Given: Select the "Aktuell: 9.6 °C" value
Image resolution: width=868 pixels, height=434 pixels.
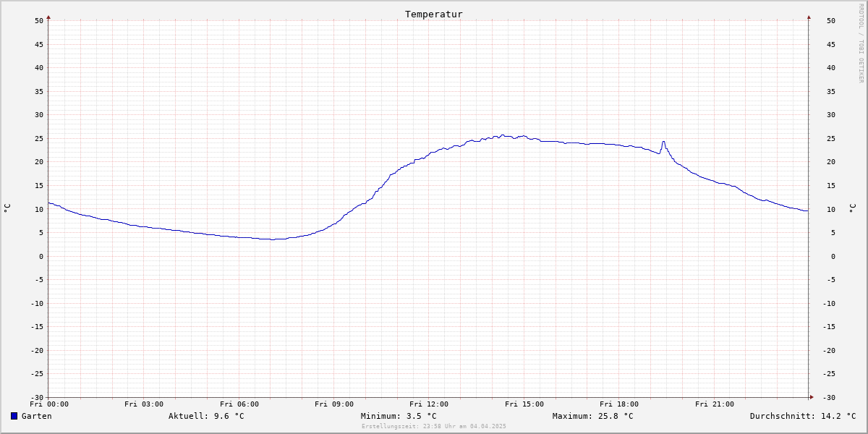Looking at the screenshot, I should click(x=206, y=416).
